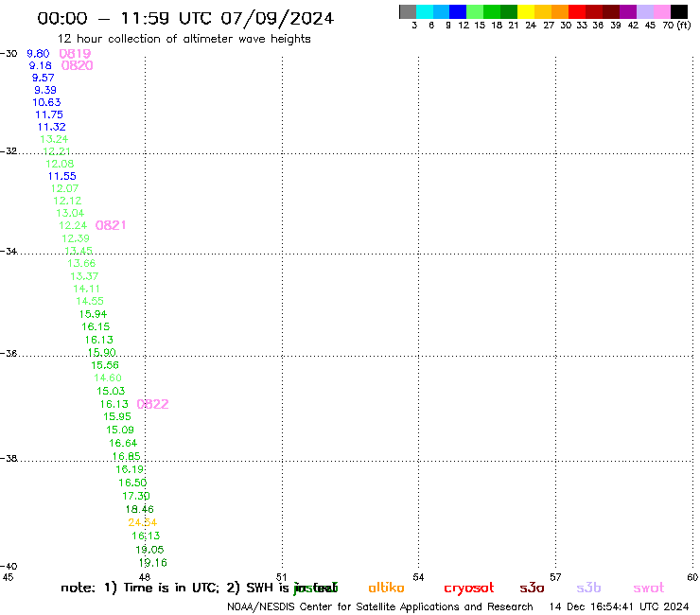Select the wave height value 15.03

coord(111,391)
